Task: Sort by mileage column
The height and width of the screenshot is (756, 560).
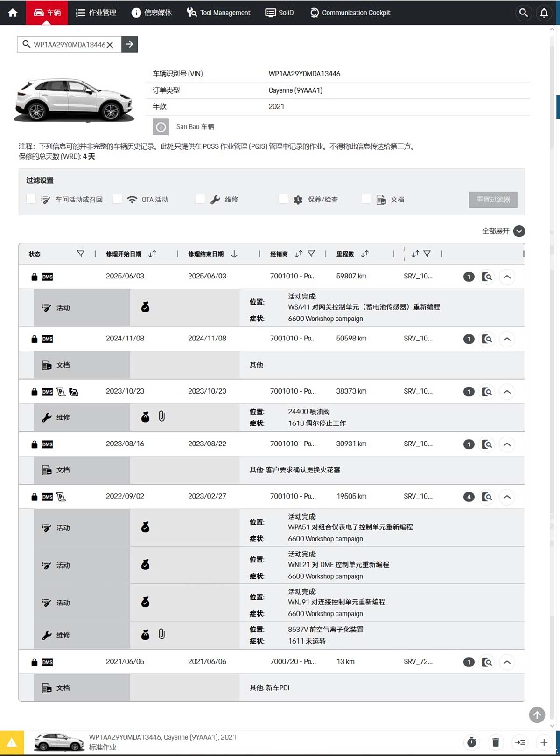Action: pos(365,254)
